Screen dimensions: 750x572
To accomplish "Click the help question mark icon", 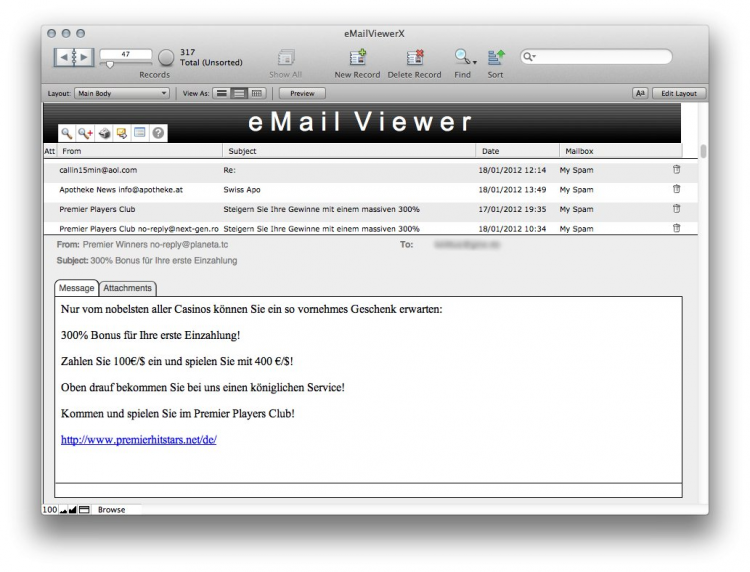I will pos(158,132).
